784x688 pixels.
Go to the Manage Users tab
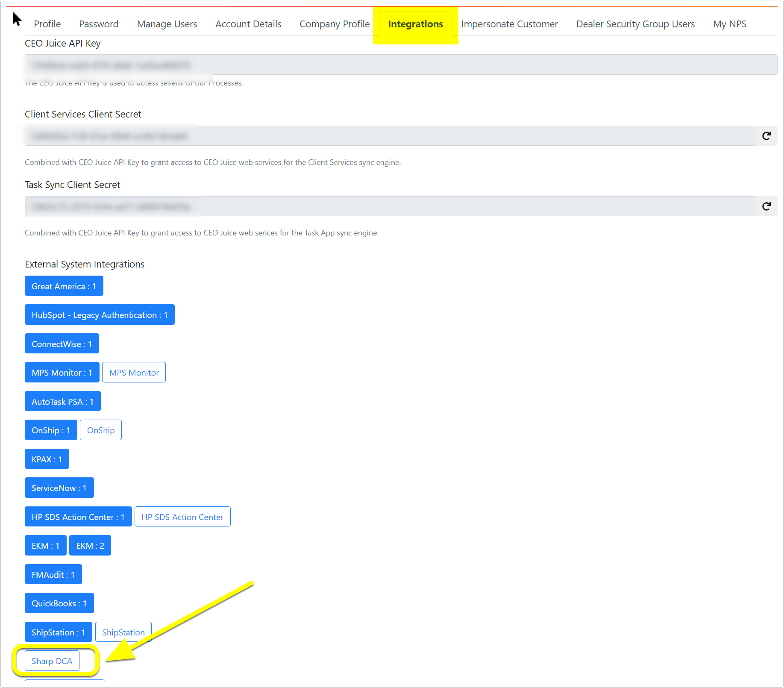click(167, 24)
